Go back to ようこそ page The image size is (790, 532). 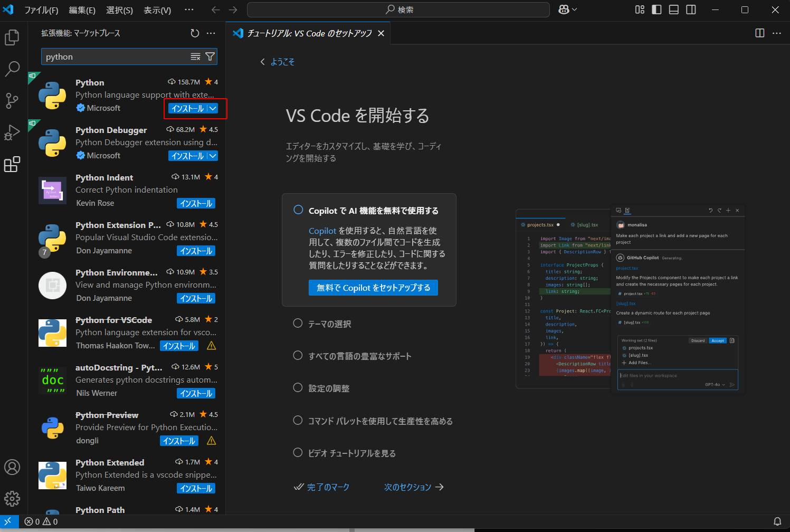277,62
